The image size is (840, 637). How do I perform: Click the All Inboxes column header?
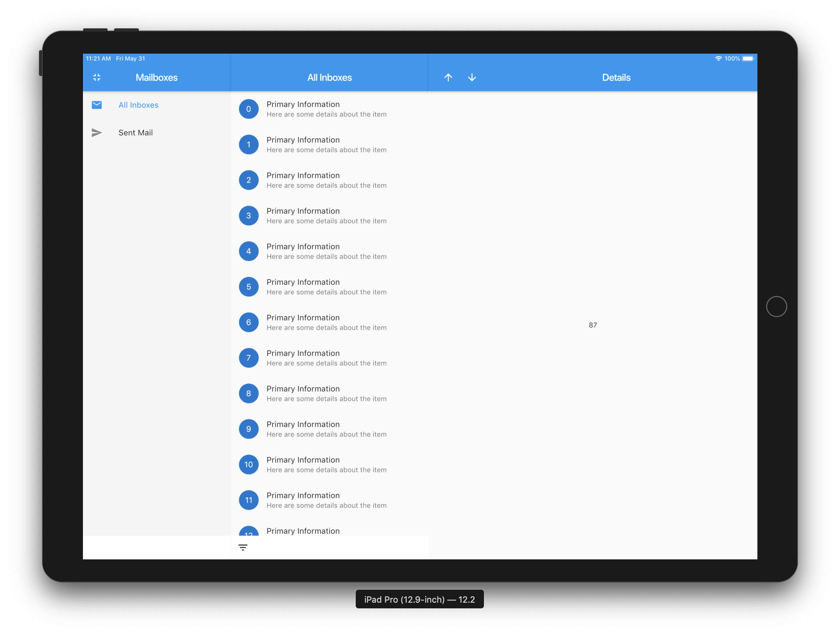pyautogui.click(x=330, y=78)
